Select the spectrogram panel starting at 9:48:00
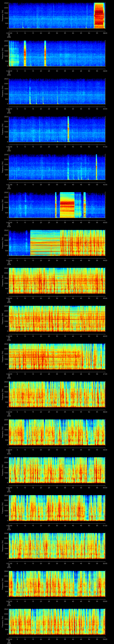Screen dimensions: 114x644 57,432
